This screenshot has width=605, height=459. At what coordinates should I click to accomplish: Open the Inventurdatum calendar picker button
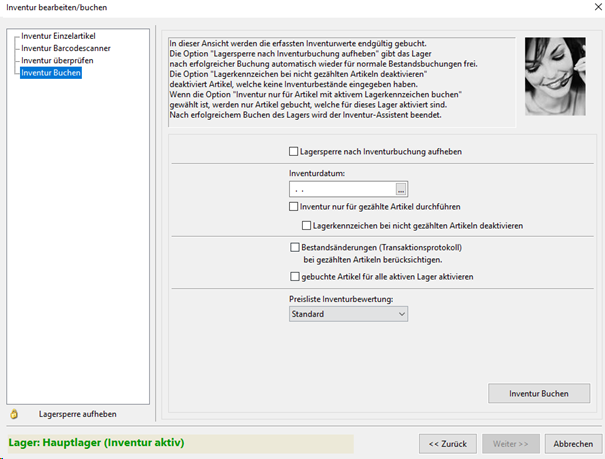tap(401, 189)
